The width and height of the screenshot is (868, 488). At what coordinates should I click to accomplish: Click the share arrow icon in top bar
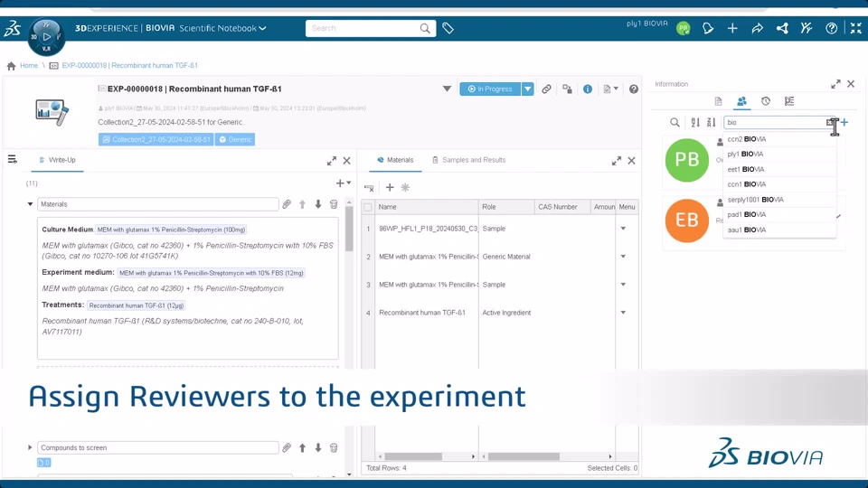point(758,28)
